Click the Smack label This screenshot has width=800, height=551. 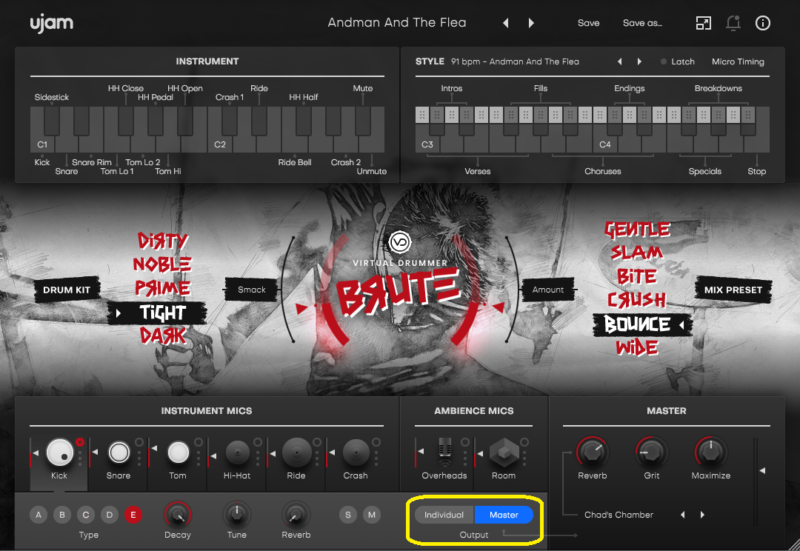(x=252, y=290)
